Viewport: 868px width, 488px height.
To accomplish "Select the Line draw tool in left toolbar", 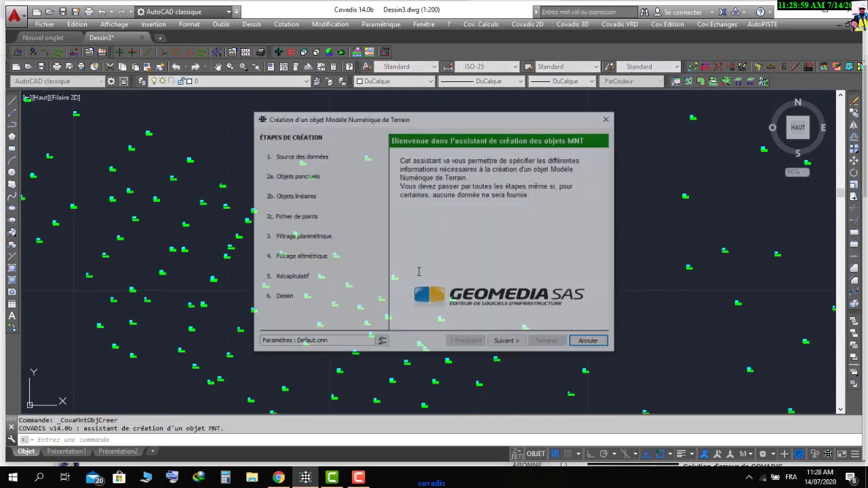I will click(x=12, y=101).
